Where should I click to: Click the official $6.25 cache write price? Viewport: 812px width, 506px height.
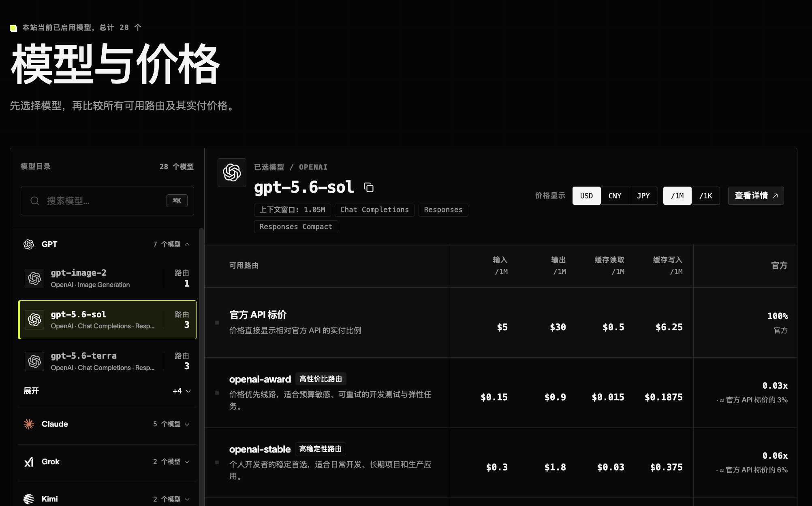point(669,327)
